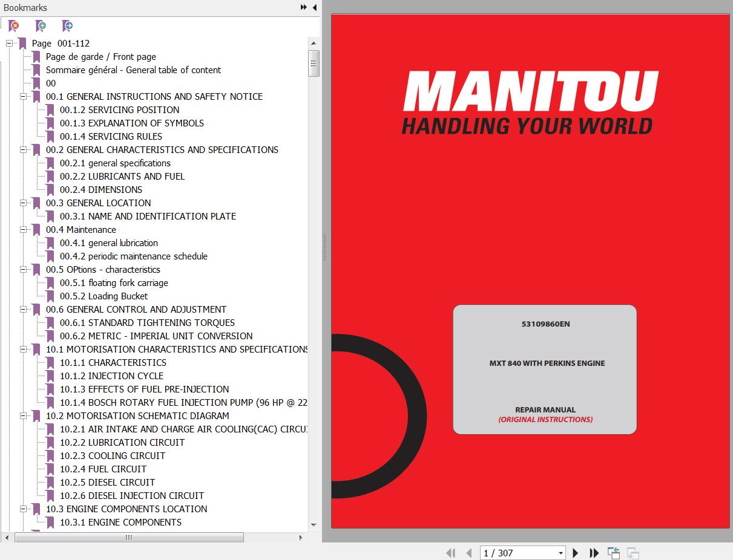Viewport: 733px width, 560px height.
Task: Open bookmark 00.2.1 general specifications
Action: click(x=115, y=163)
